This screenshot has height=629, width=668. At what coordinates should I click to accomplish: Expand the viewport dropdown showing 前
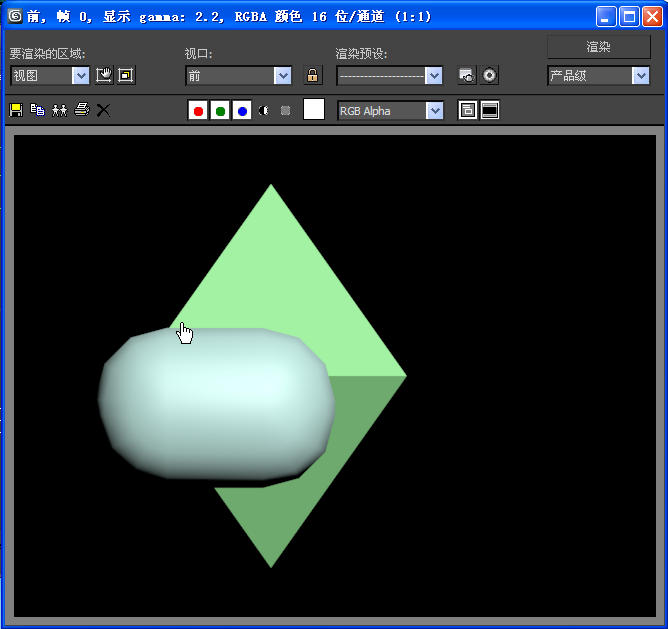[x=283, y=75]
